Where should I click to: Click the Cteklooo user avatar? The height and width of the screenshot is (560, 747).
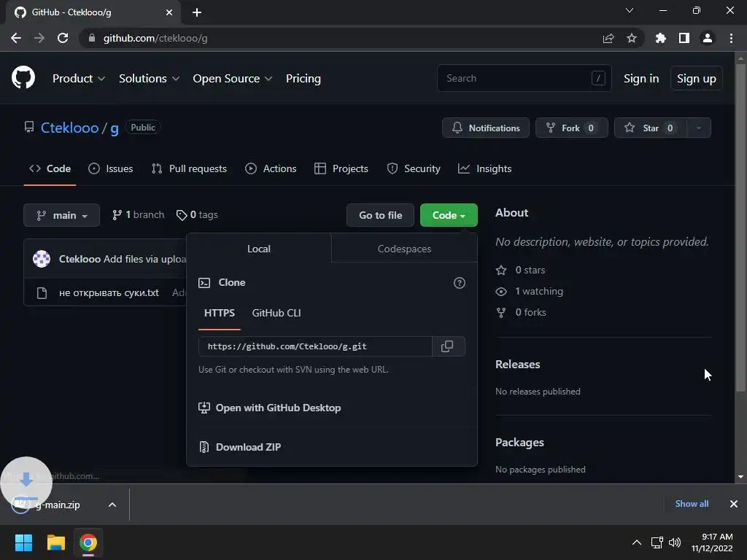pyautogui.click(x=42, y=259)
